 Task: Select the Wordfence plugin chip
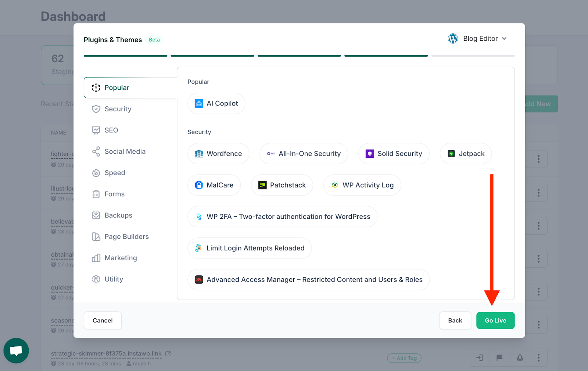(x=218, y=154)
